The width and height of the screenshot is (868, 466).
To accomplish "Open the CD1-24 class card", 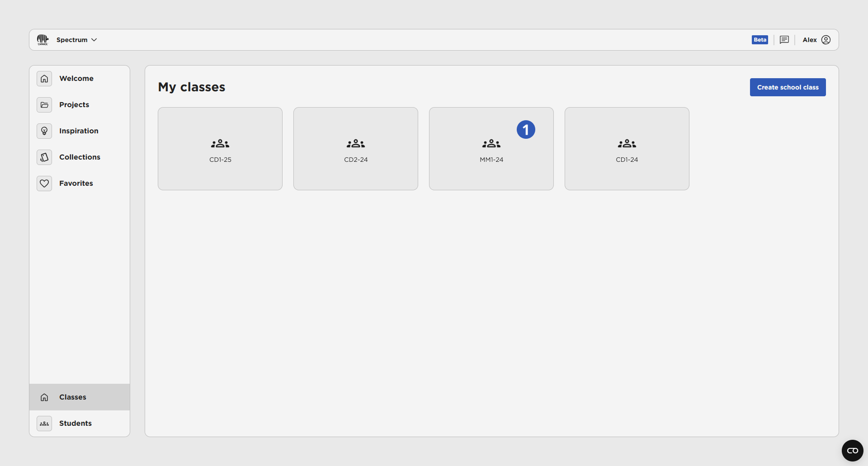I will point(627,149).
